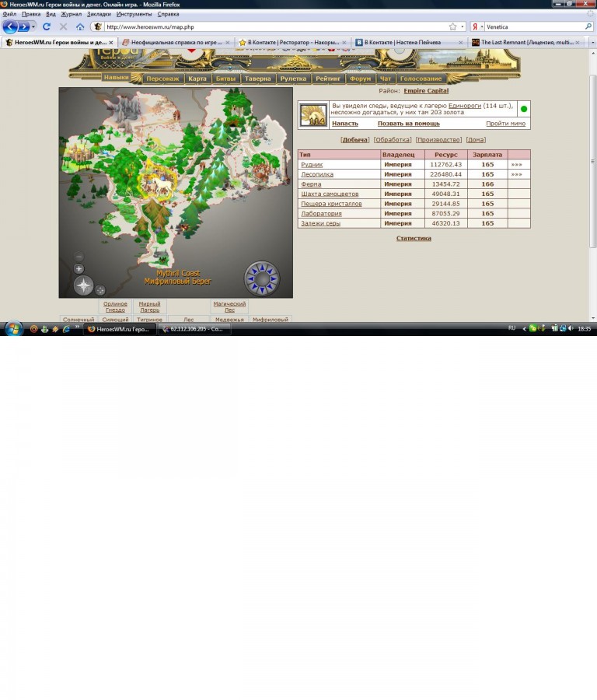Viewport: 597px width, 700px height.
Task: Click the green status dot indicator
Action: coord(524,108)
